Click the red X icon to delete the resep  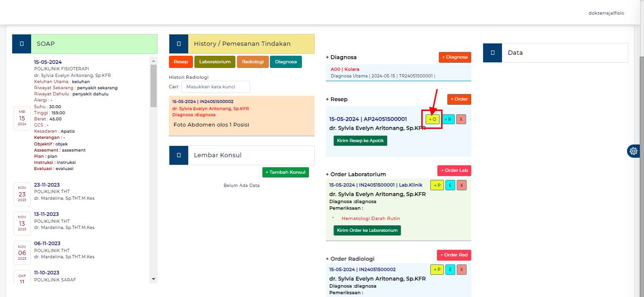[461, 119]
